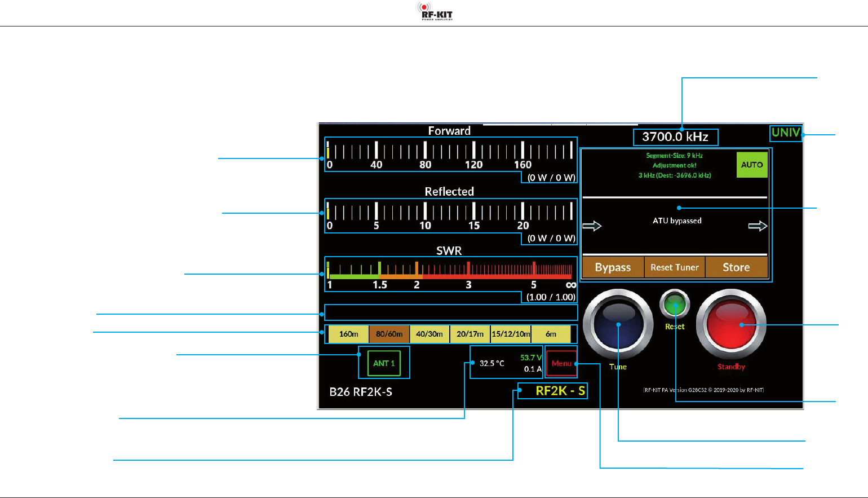Select the 80/60m band

click(389, 334)
